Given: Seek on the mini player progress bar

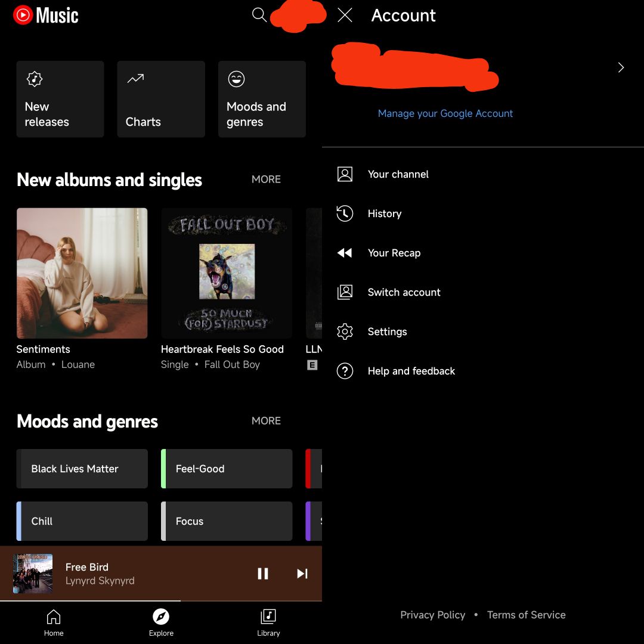Looking at the screenshot, I should pyautogui.click(x=161, y=601).
